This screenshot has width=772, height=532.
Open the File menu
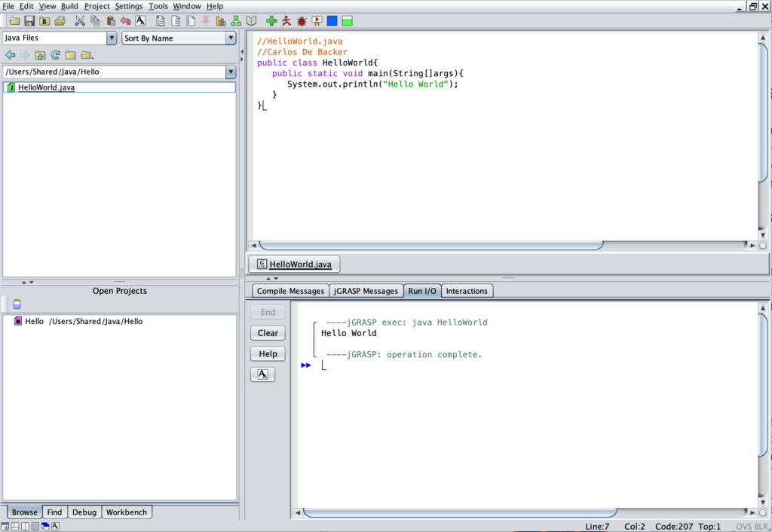8,6
